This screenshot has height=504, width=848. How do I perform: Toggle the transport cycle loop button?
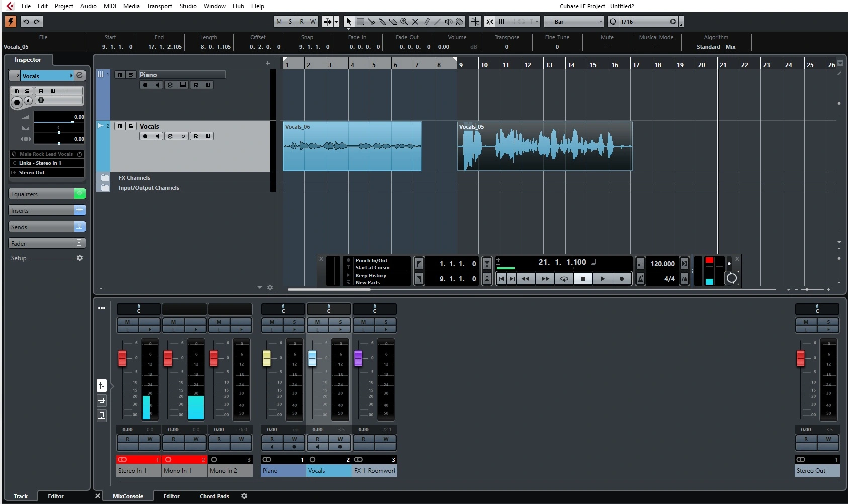564,279
